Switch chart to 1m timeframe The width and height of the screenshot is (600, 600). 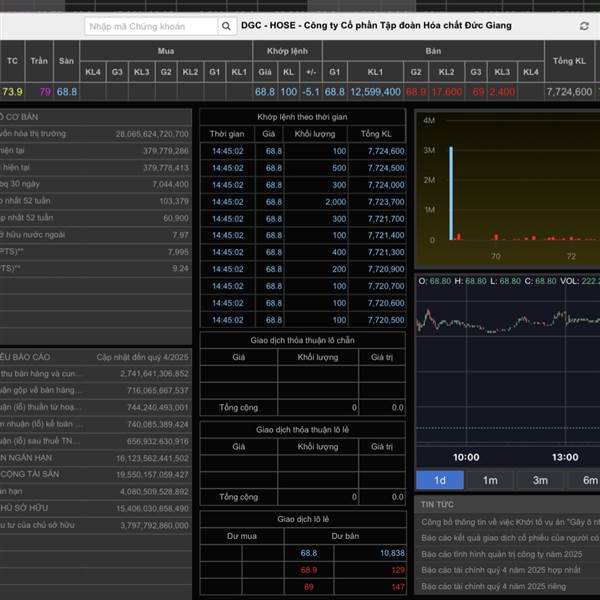(x=490, y=480)
